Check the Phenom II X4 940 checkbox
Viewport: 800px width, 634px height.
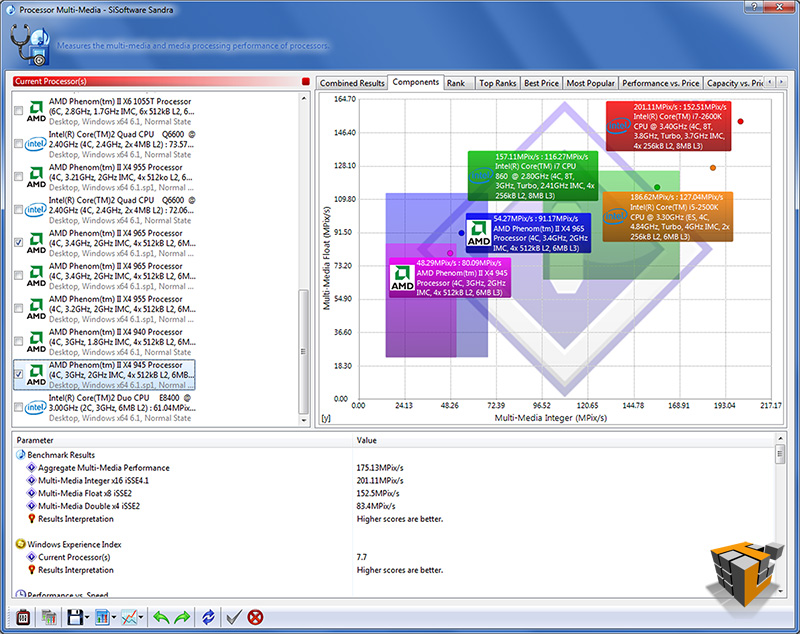click(18, 341)
